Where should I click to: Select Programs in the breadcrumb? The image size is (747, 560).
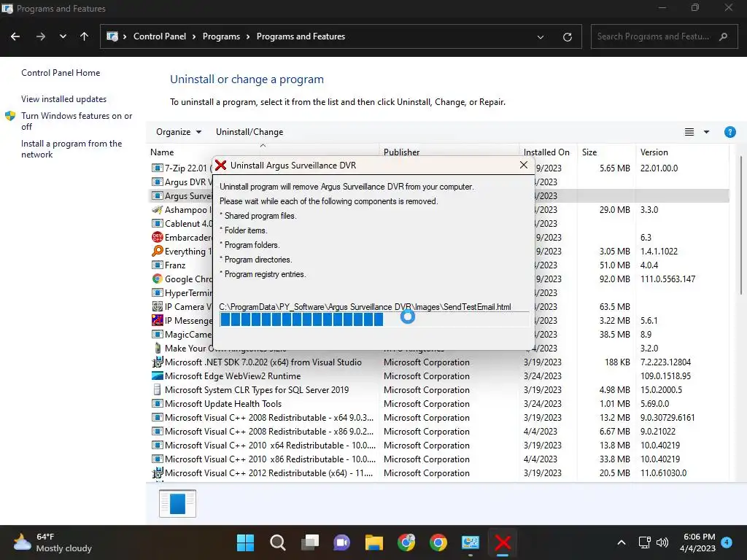tap(221, 36)
